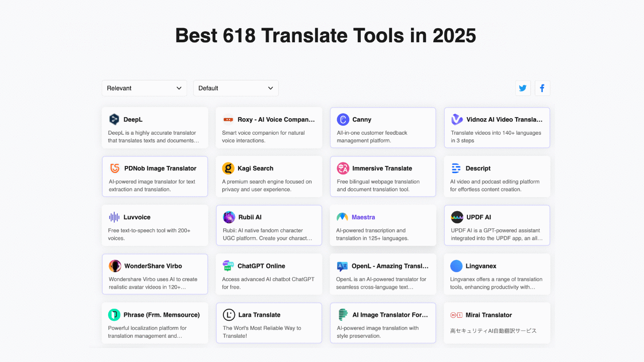Screen dimensions: 644x362
Task: Open the UPDF AI title link
Action: click(478, 217)
